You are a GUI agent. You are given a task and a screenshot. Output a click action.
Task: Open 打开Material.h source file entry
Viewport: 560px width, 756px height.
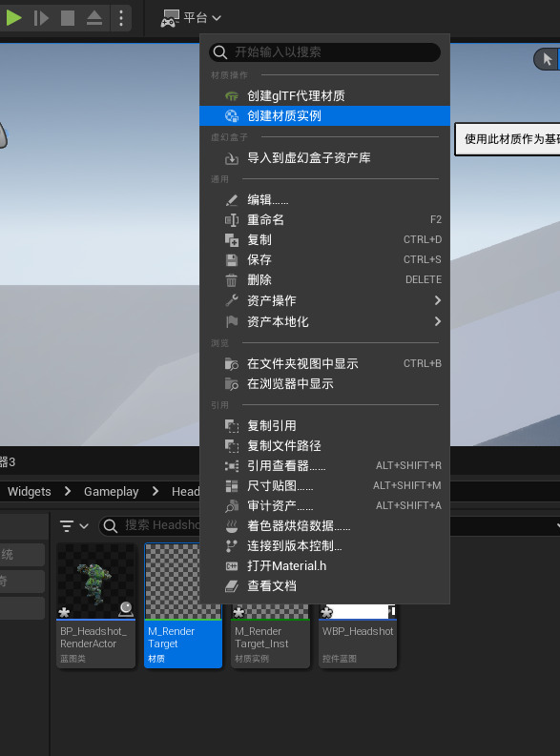pos(324,566)
